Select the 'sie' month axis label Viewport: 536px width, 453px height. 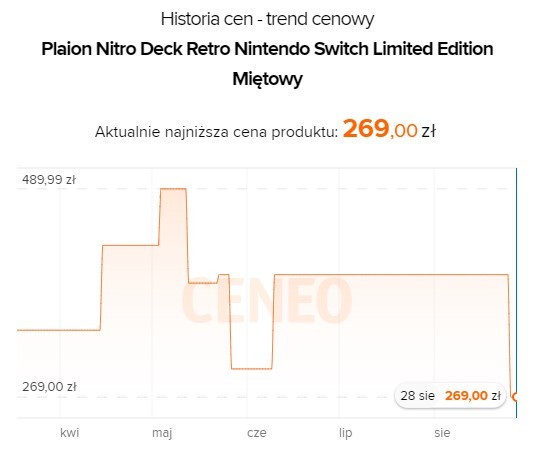click(x=442, y=433)
